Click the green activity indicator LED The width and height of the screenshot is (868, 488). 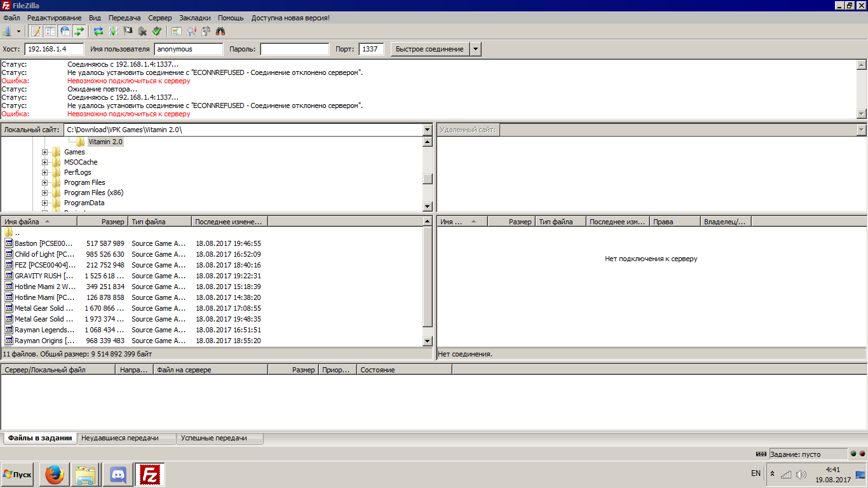[x=853, y=454]
